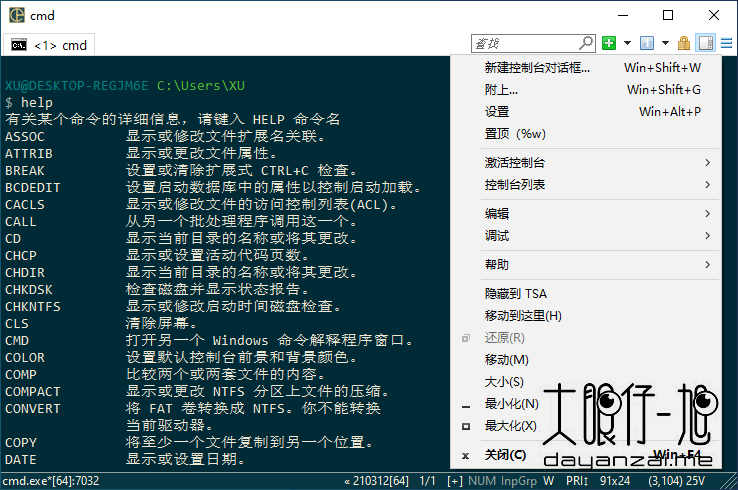Select 隐藏到 TSA menu item

coord(586,294)
